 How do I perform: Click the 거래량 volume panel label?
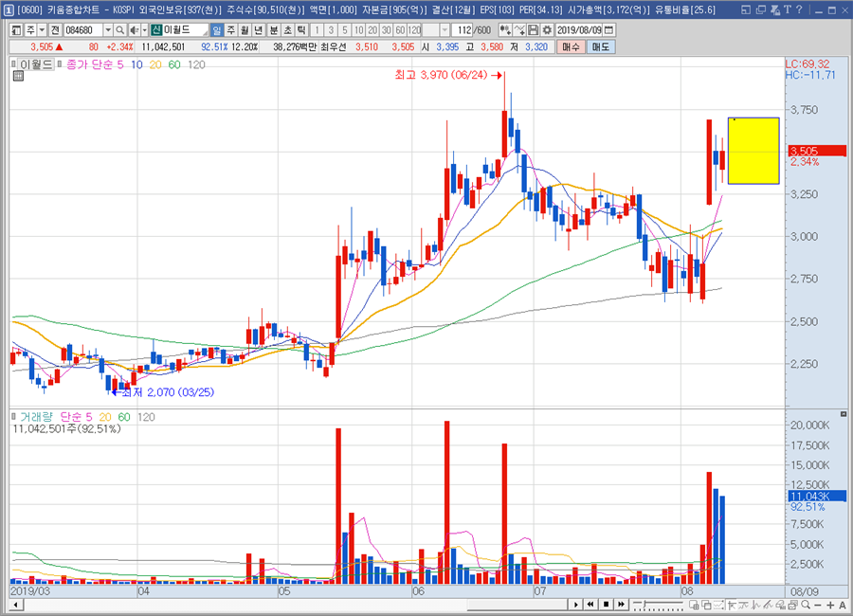[36, 417]
